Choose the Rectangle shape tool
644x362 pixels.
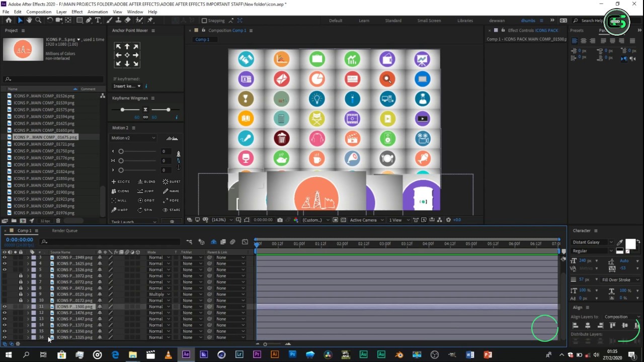[79, 20]
